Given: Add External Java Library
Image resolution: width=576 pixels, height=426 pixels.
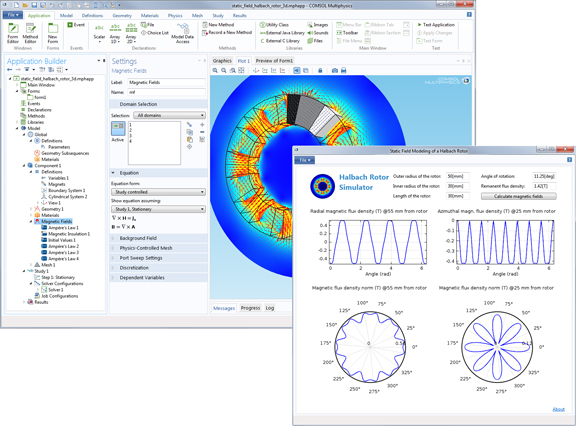Looking at the screenshot, I should 282,33.
